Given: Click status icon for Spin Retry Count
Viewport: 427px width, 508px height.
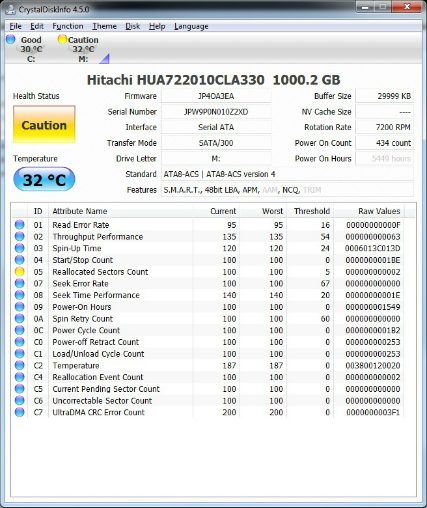Looking at the screenshot, I should pyautogui.click(x=20, y=318).
